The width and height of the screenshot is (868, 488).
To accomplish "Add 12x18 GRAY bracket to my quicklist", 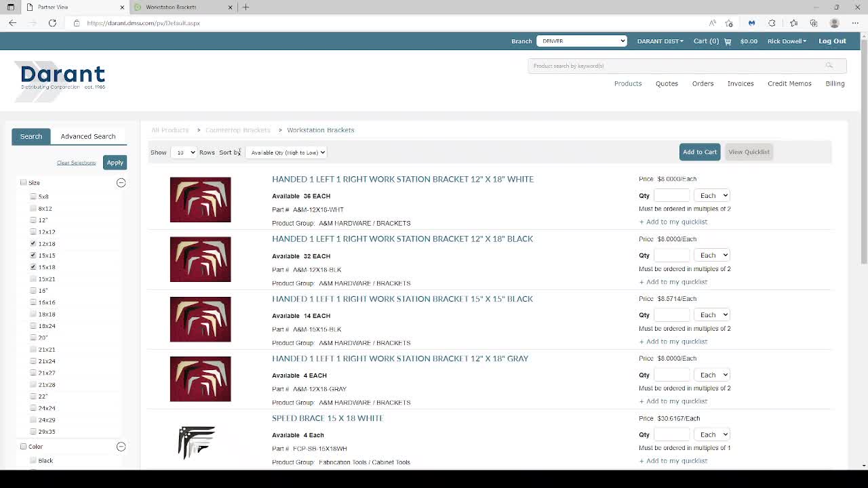I will coord(673,401).
